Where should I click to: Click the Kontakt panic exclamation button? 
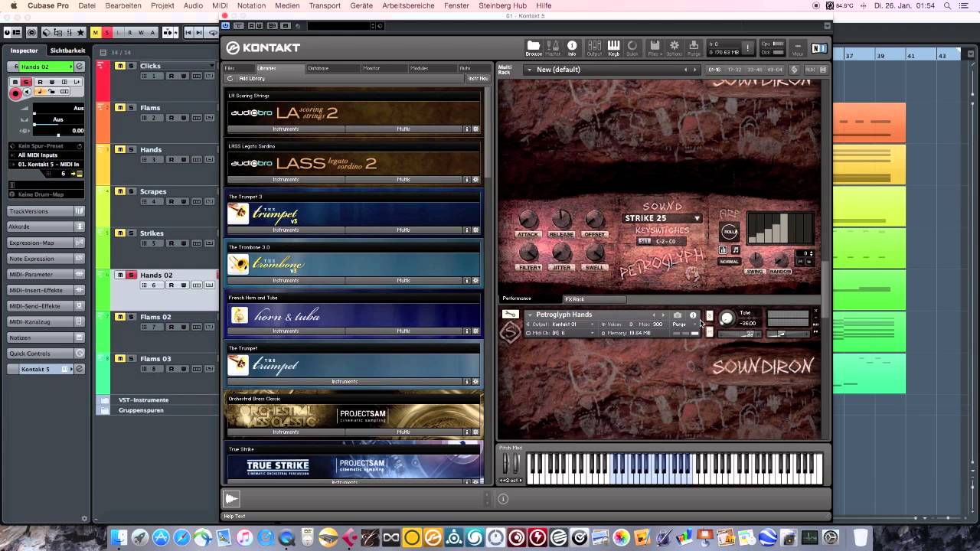[x=747, y=48]
